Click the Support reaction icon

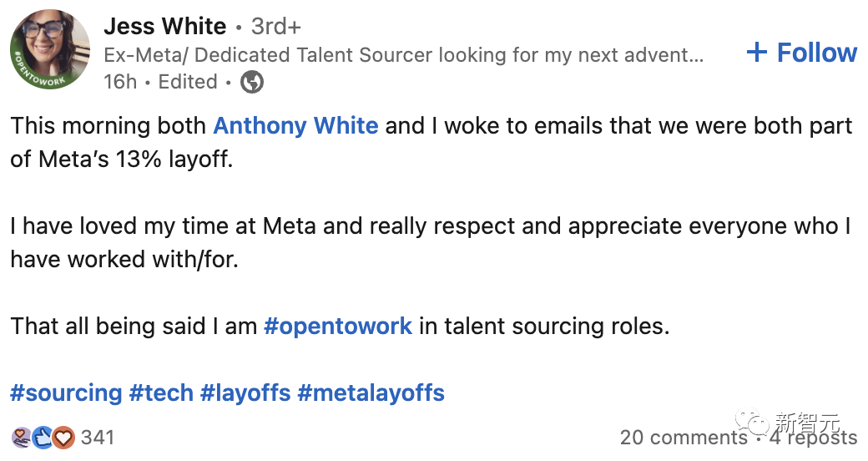pyautogui.click(x=22, y=437)
